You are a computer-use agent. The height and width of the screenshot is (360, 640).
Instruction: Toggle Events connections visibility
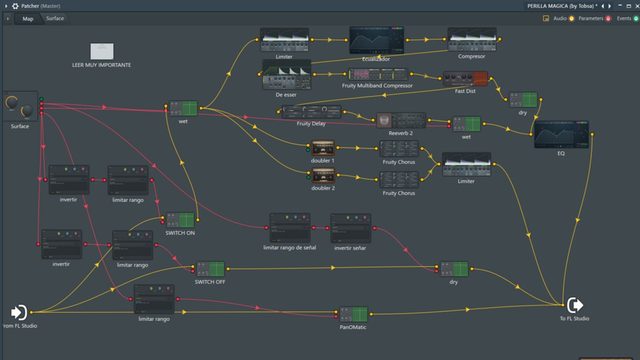pos(636,18)
